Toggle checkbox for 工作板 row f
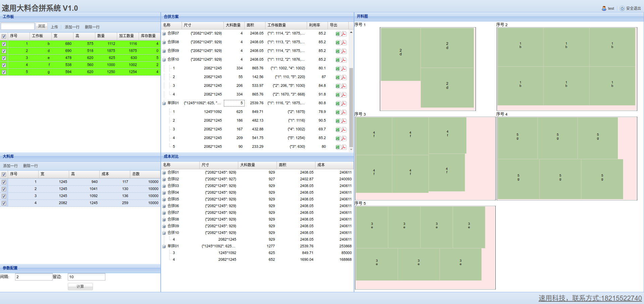644x304 pixels. point(4,65)
